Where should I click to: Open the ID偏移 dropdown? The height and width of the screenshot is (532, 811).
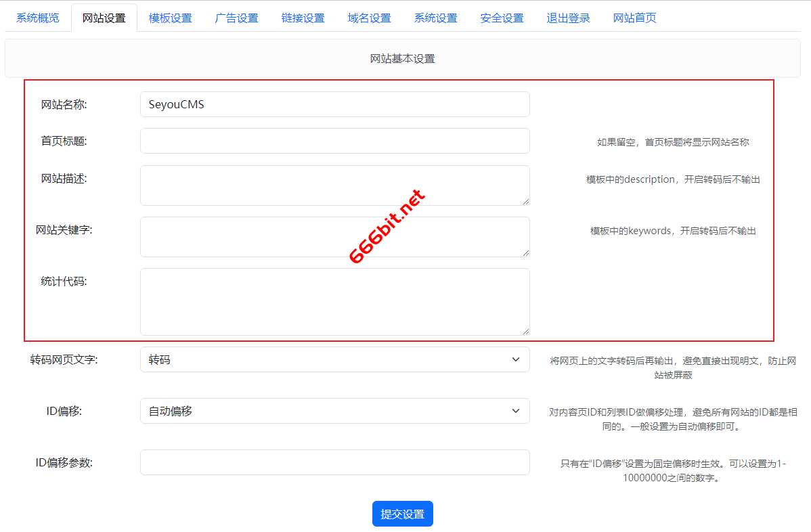[x=334, y=411]
